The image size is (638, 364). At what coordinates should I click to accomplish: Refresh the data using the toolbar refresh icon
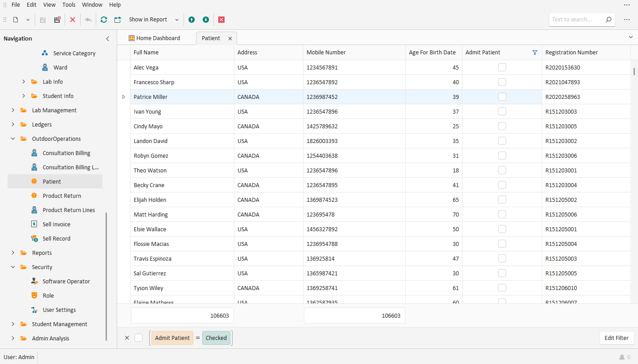pyautogui.click(x=103, y=20)
